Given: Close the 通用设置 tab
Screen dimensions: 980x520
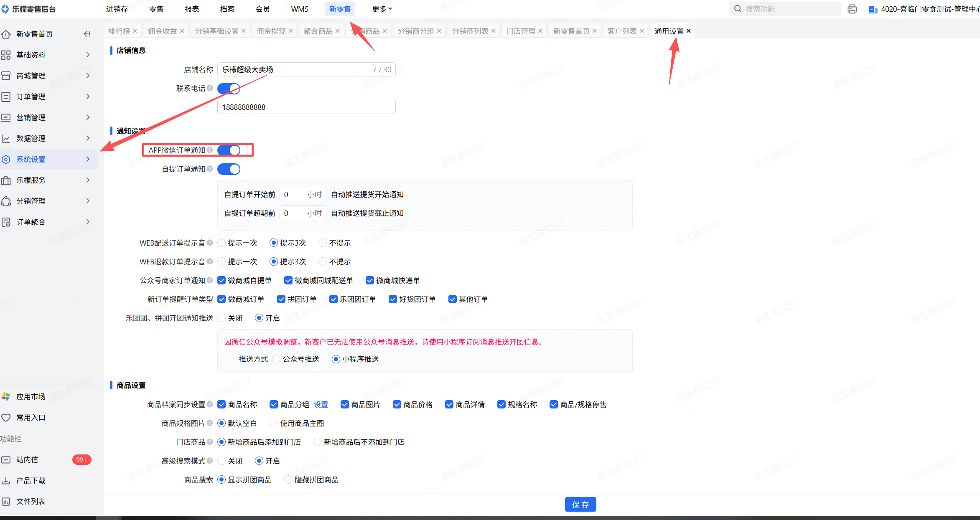Looking at the screenshot, I should 689,31.
